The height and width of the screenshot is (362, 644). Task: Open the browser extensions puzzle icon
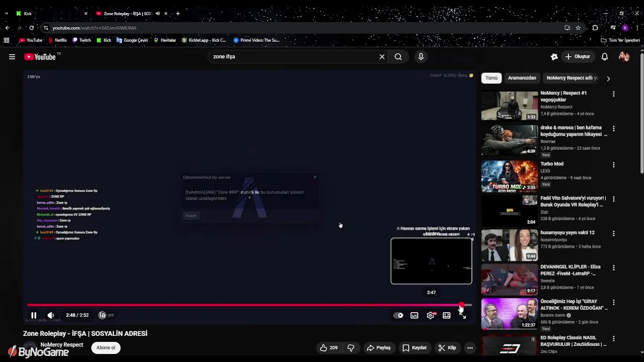595,28
